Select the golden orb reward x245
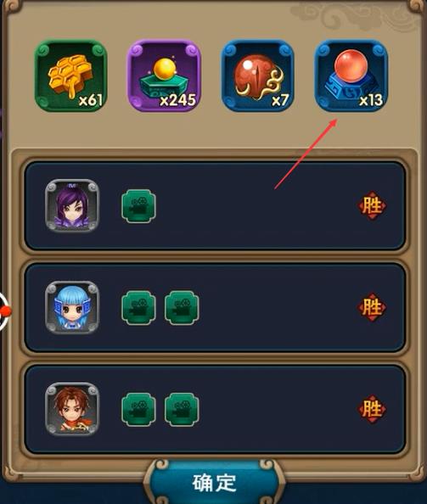Viewport: 427px width, 504px height. 165,76
